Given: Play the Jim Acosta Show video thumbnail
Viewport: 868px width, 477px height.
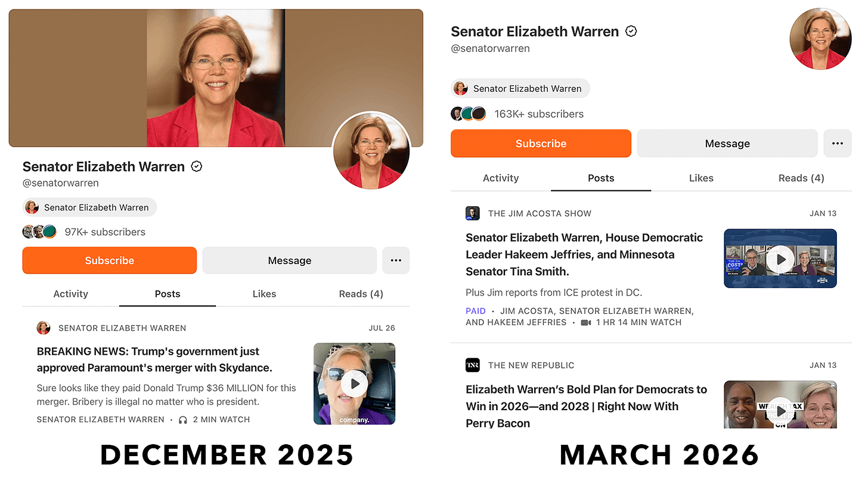Looking at the screenshot, I should 780,259.
